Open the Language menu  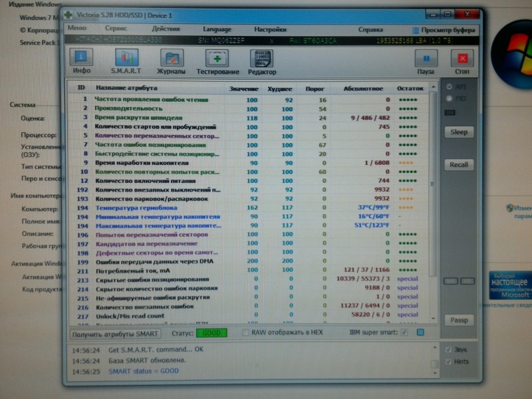click(217, 29)
